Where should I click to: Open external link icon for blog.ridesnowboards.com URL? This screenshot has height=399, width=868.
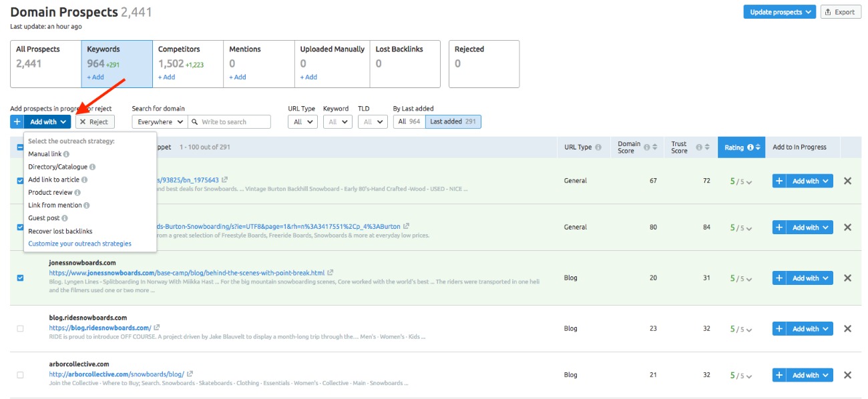(x=157, y=328)
